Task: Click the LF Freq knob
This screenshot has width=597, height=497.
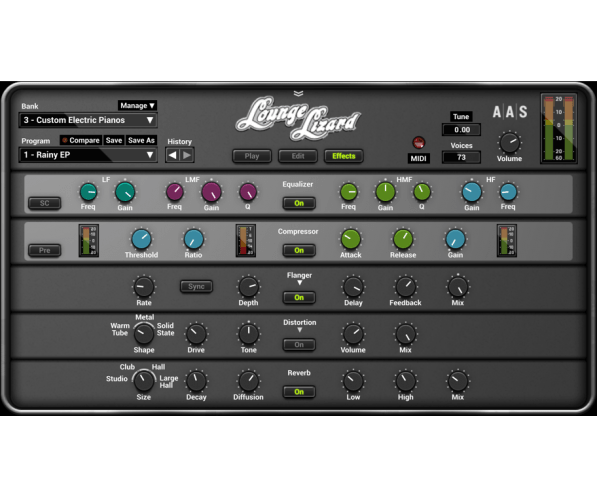Action: (88, 192)
